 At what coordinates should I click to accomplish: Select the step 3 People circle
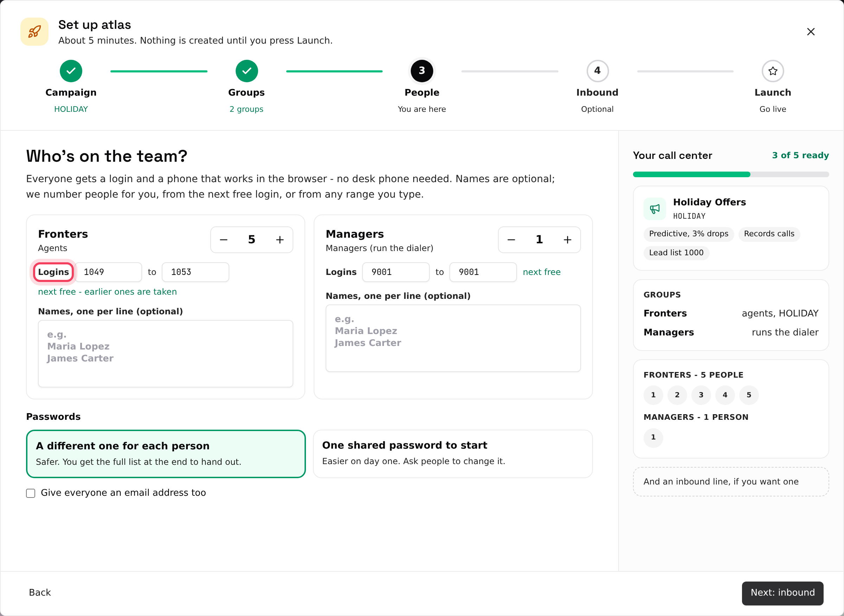pos(422,71)
